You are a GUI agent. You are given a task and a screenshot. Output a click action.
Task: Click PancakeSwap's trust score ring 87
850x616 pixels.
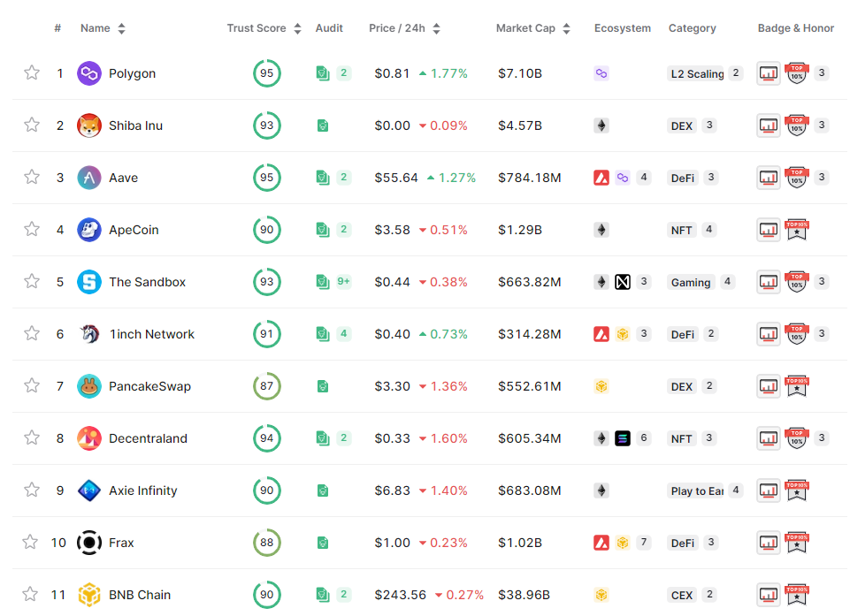tap(267, 385)
